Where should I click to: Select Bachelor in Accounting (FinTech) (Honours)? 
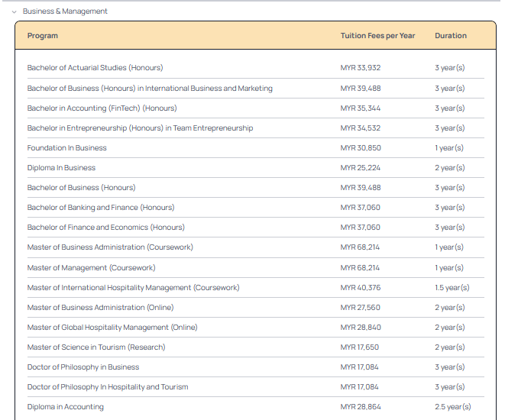point(102,108)
